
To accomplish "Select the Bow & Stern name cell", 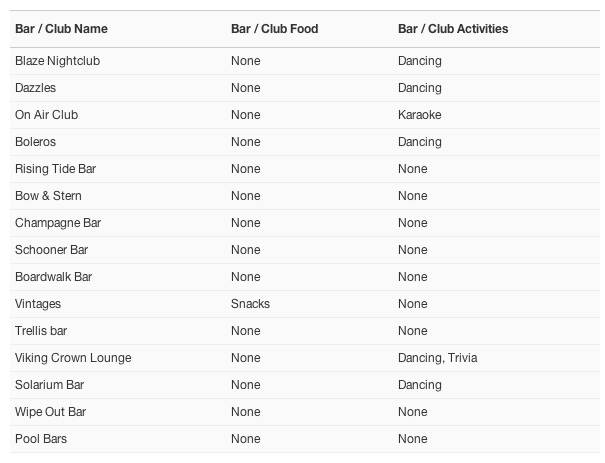I will 48,196.
